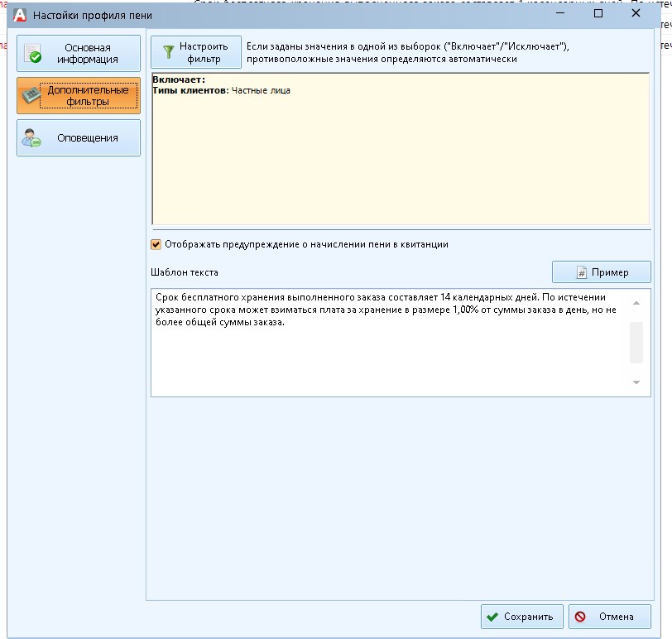Click the template text scrollbar up arrow
The image size is (672, 639).
636,303
